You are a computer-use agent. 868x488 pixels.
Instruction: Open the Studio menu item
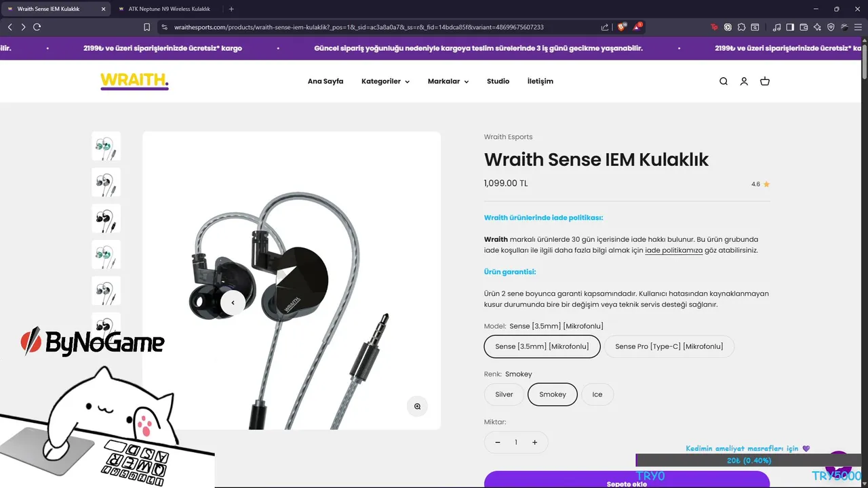tap(498, 81)
